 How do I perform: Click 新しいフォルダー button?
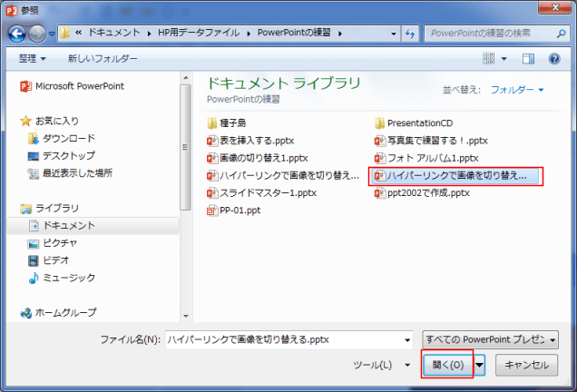103,58
